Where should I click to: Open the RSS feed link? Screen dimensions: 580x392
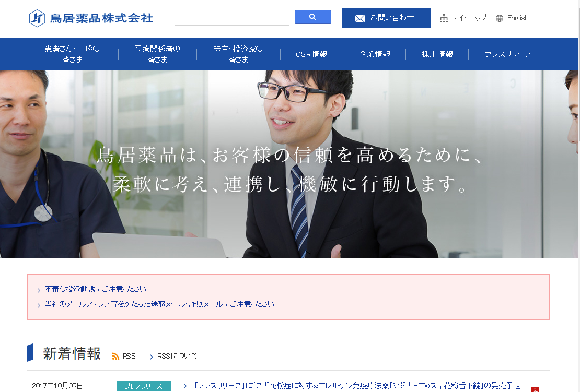click(129, 356)
